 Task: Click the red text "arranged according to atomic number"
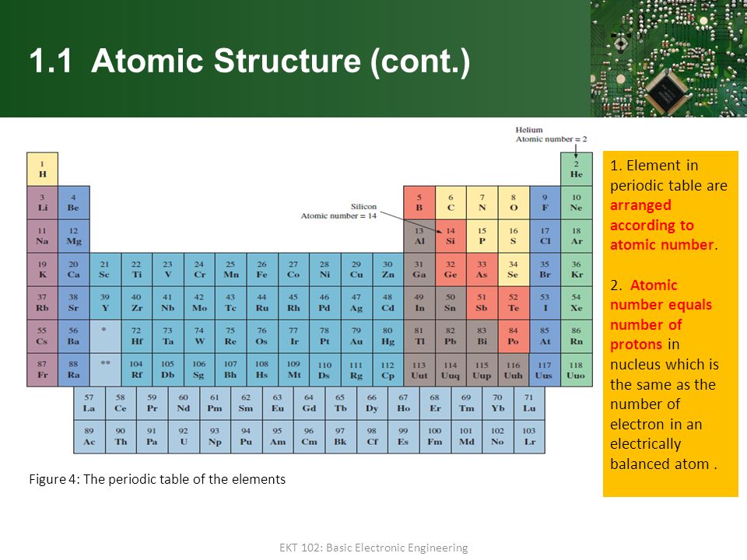pyautogui.click(x=664, y=225)
